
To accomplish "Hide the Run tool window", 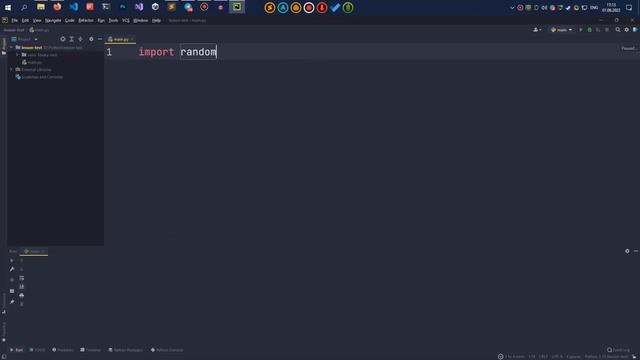I will (x=636, y=251).
